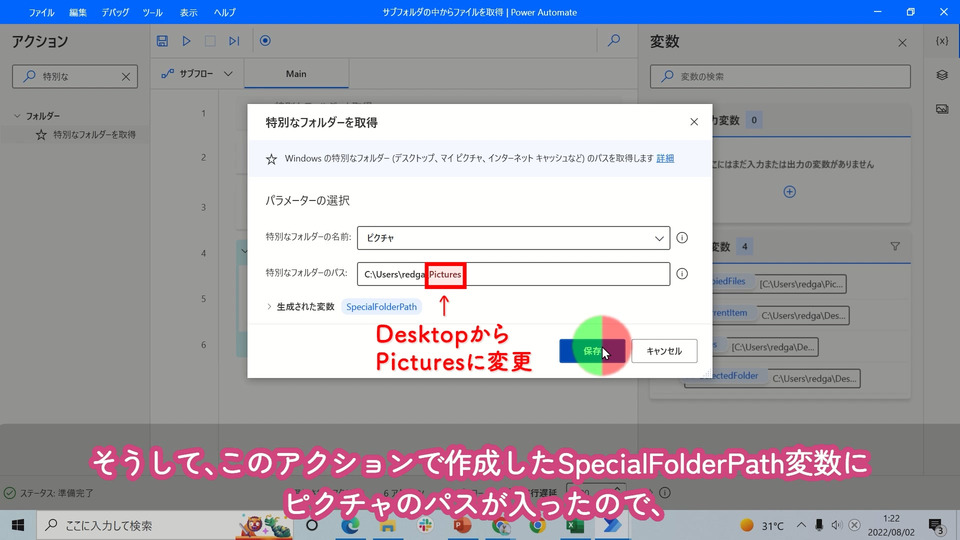Open Microsoft Edge from the taskbar

coord(350,525)
